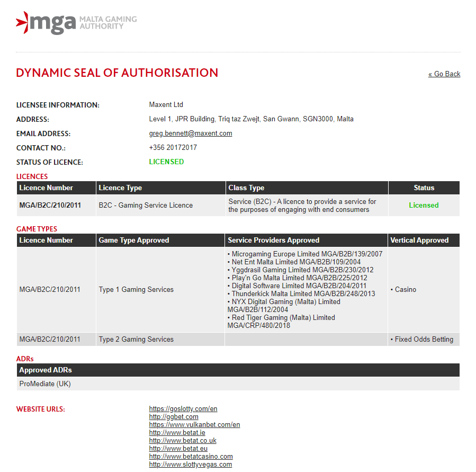476x472 pixels.
Task: Visit the betat.eu URL
Action: pyautogui.click(x=178, y=449)
